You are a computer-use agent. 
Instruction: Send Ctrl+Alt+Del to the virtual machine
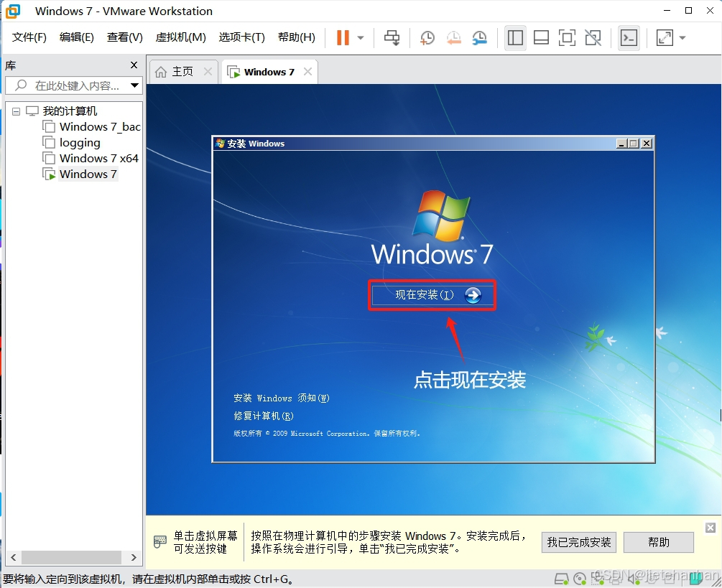pyautogui.click(x=392, y=38)
